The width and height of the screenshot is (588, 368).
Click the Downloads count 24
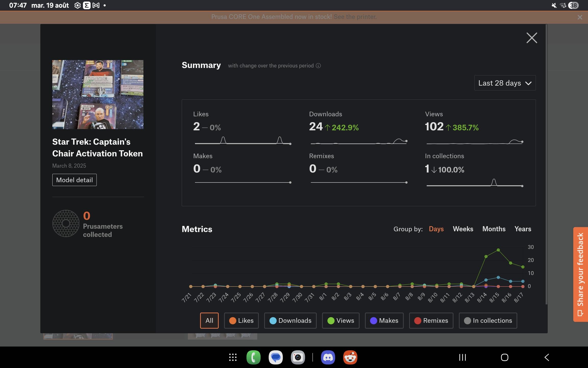tap(316, 126)
